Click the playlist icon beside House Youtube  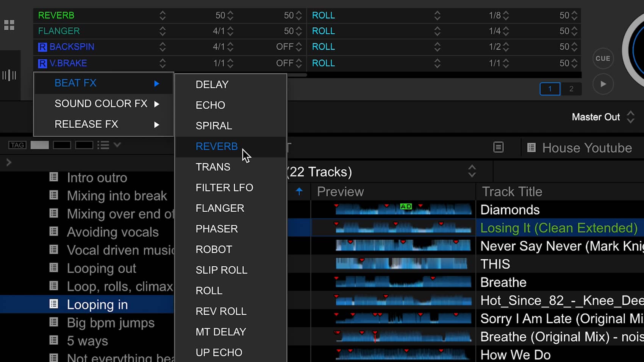pyautogui.click(x=531, y=148)
